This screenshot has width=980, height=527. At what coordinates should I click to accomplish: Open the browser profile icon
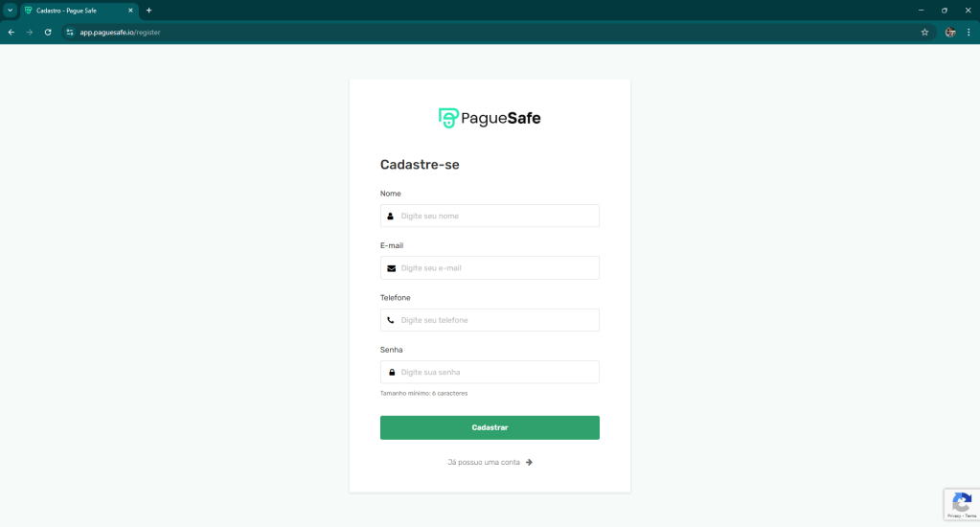(x=950, y=32)
